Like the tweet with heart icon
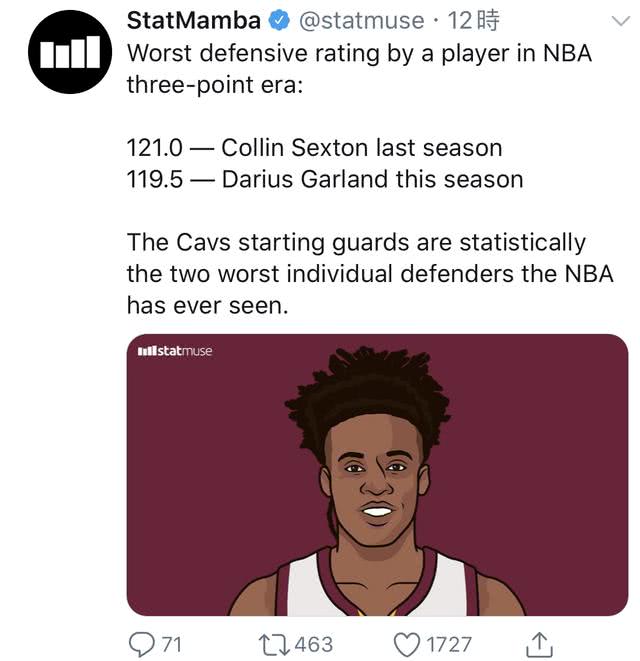 pos(407,645)
